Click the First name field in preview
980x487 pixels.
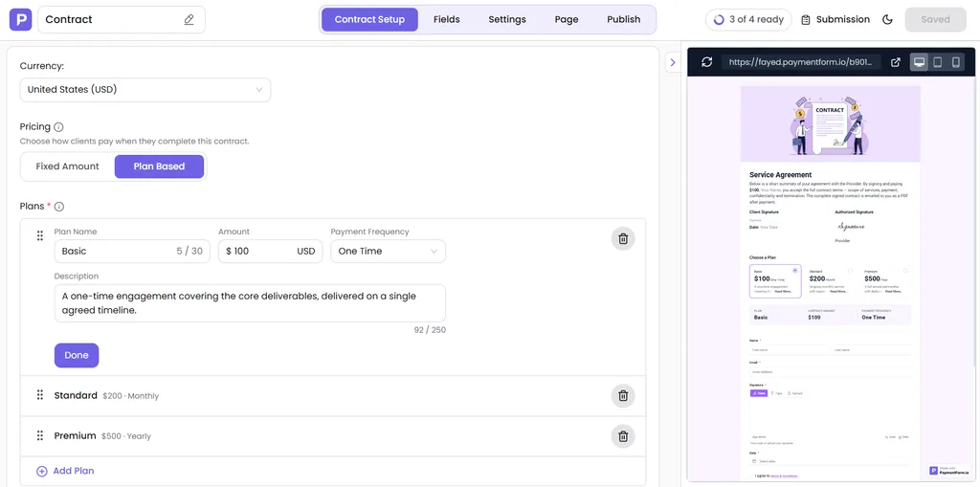click(x=789, y=350)
